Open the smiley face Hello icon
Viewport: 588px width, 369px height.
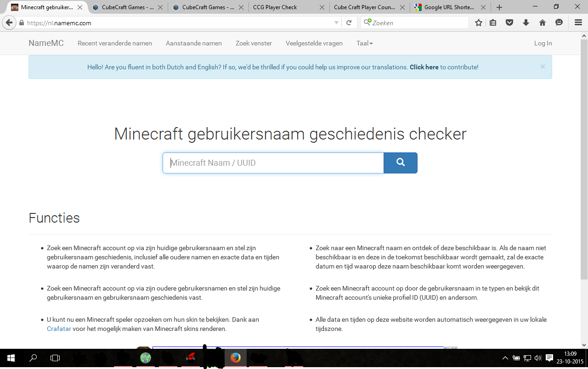(x=559, y=22)
